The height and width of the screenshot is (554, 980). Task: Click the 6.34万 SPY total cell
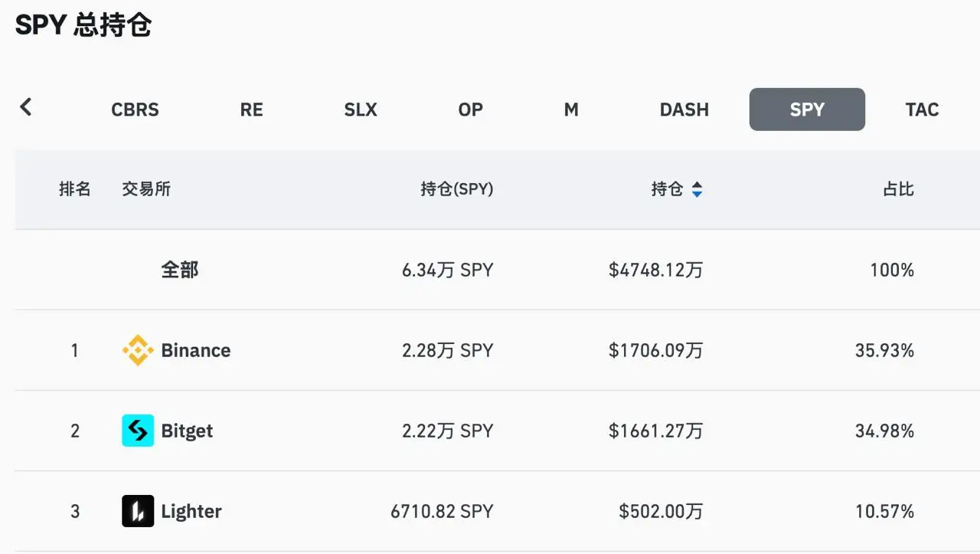tap(448, 270)
